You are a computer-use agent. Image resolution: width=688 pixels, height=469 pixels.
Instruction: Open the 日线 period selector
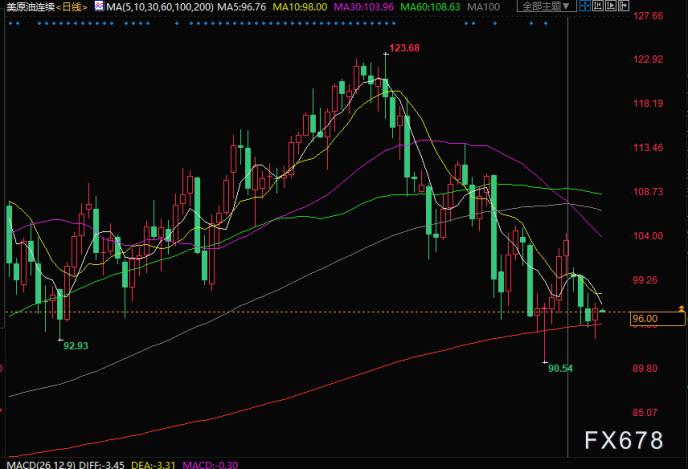[72, 7]
